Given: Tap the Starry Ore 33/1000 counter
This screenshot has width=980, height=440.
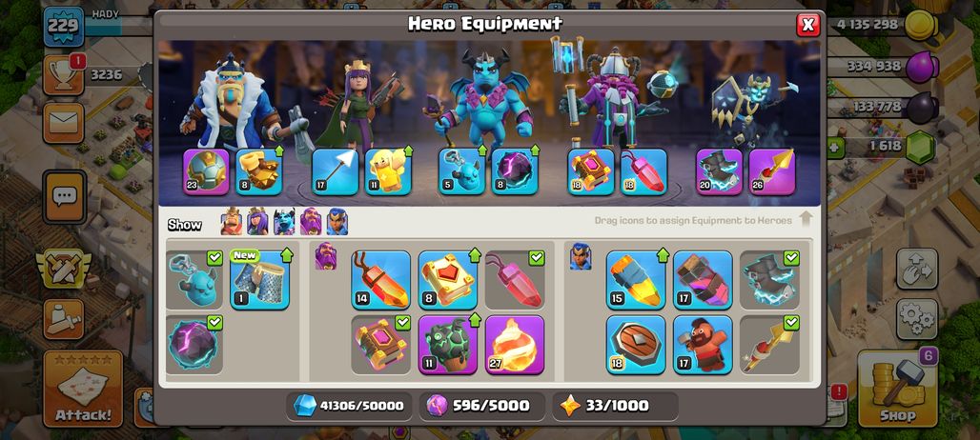Looking at the screenshot, I should (x=615, y=406).
